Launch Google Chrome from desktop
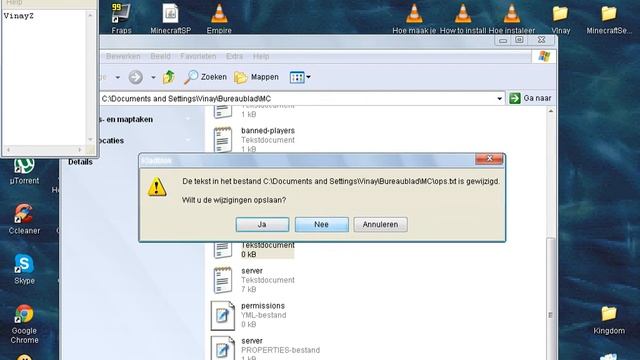 point(24,324)
